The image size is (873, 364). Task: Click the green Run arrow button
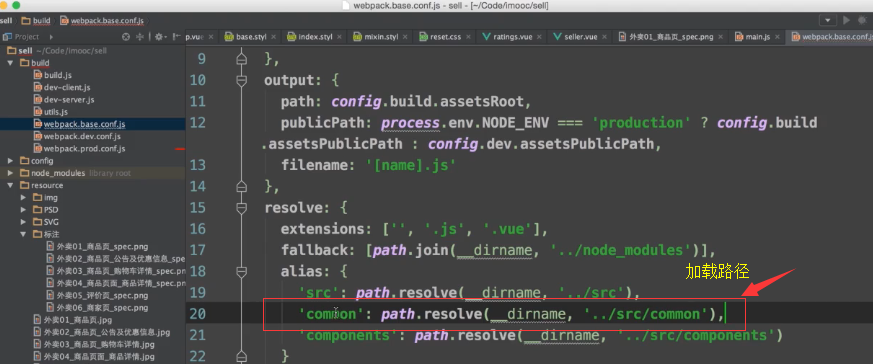847,20
